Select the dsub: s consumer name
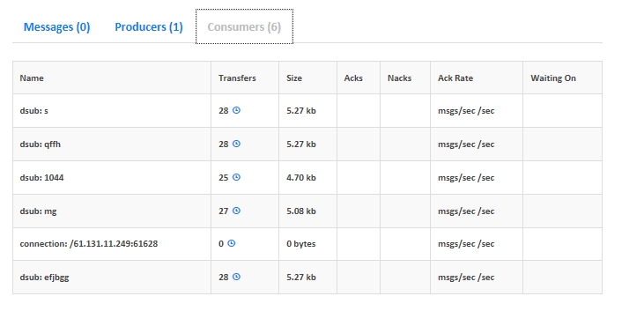This screenshot has height=326, width=644. [x=33, y=110]
